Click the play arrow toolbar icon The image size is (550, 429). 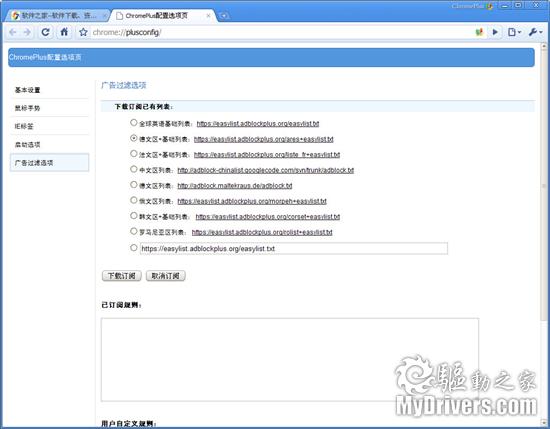(x=495, y=32)
